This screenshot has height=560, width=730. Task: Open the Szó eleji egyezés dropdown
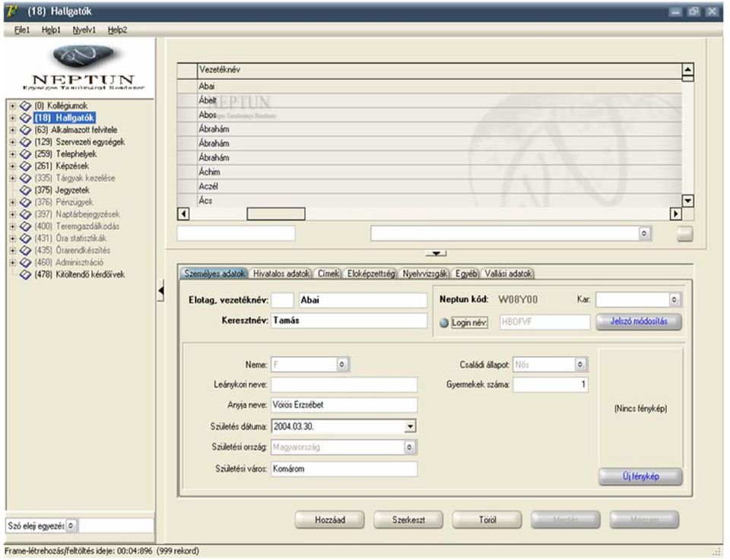(x=71, y=526)
